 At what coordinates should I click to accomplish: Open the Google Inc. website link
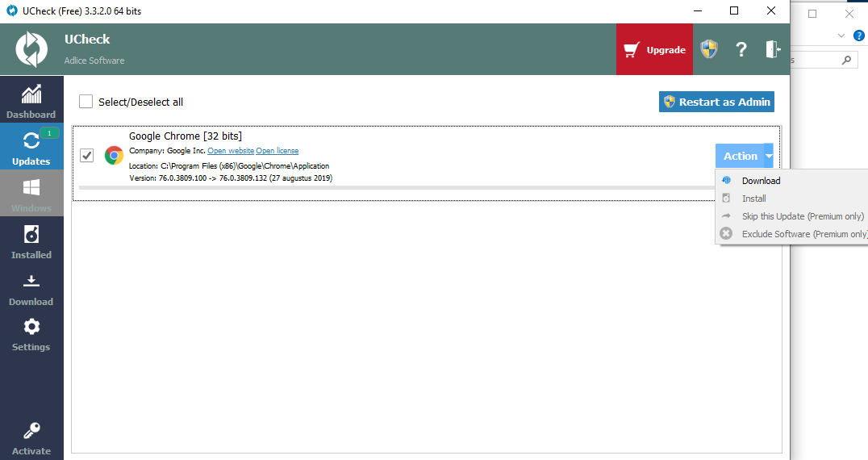click(230, 151)
